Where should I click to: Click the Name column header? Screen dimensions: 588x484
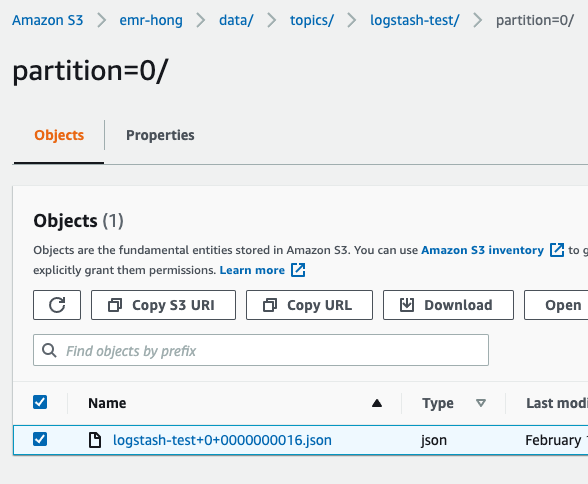[107, 403]
